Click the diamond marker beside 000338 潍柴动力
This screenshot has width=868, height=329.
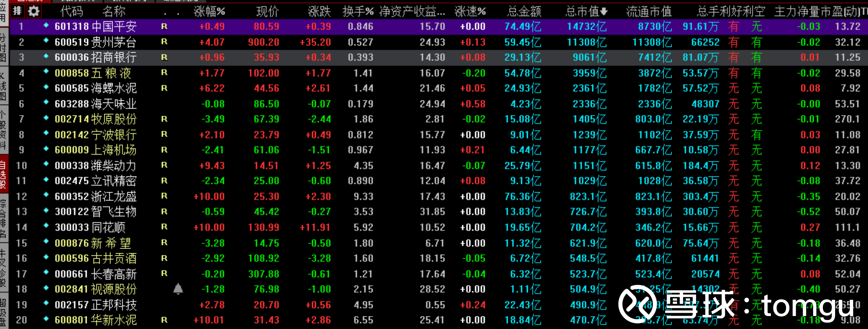[x=46, y=164]
